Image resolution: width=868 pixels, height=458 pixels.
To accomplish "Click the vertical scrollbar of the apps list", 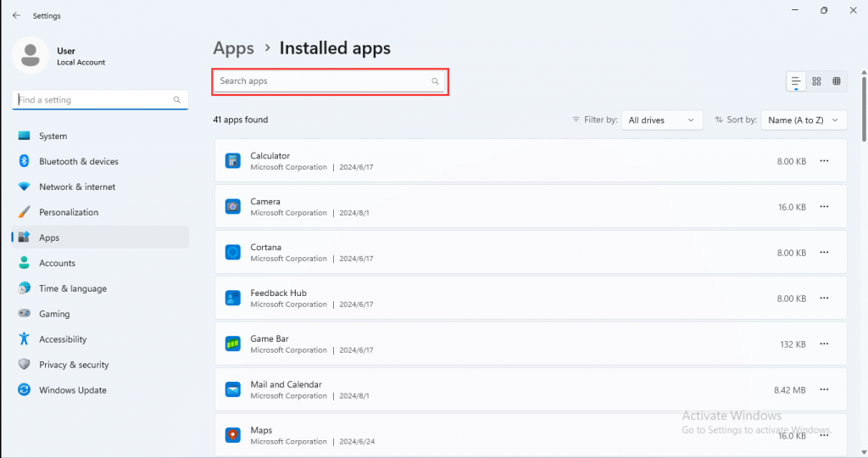I will pyautogui.click(x=864, y=109).
